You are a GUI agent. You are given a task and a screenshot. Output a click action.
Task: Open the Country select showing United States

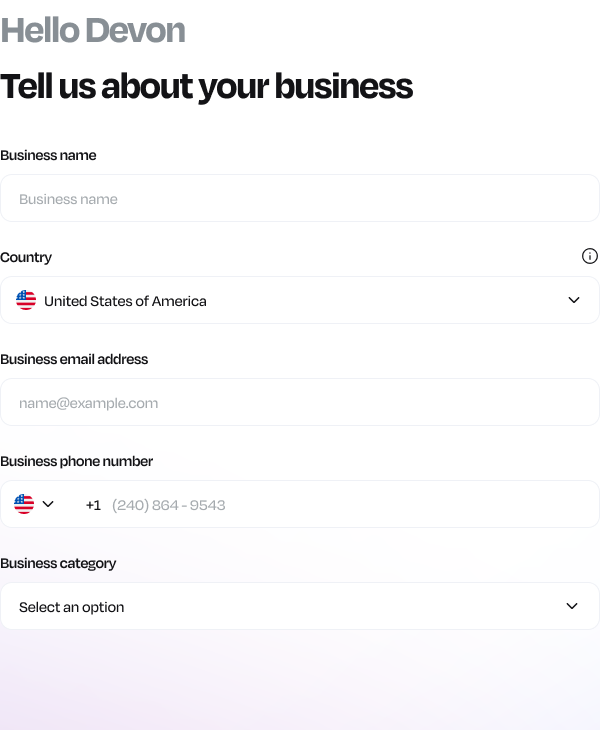[300, 300]
